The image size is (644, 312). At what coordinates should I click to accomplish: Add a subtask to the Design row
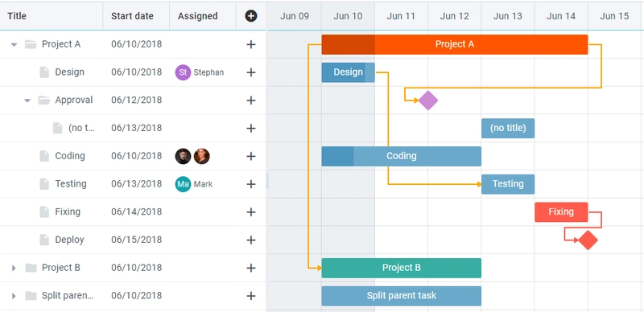[251, 72]
